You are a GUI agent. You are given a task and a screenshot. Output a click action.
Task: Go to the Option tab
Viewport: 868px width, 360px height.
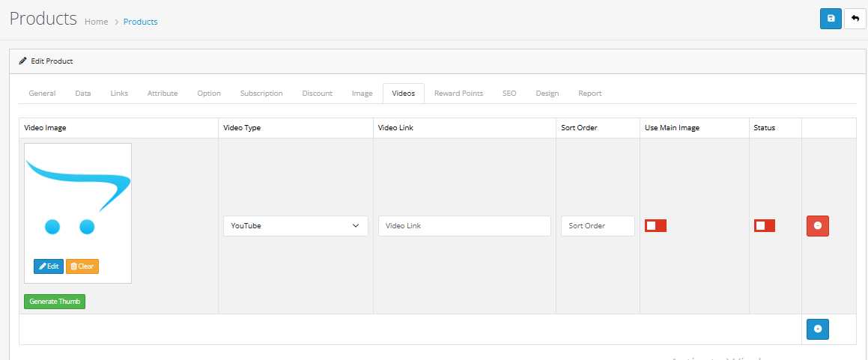[x=209, y=94]
